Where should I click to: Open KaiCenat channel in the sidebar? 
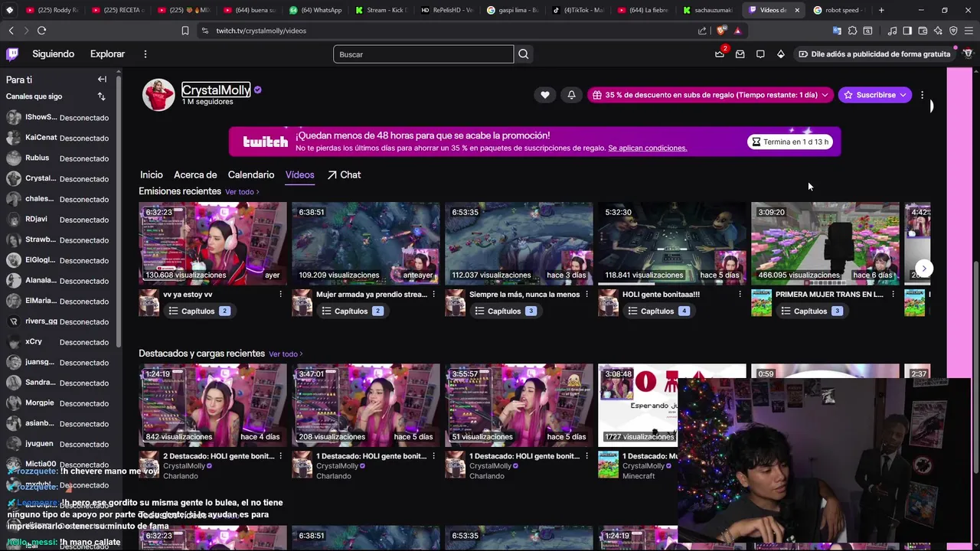(61, 138)
